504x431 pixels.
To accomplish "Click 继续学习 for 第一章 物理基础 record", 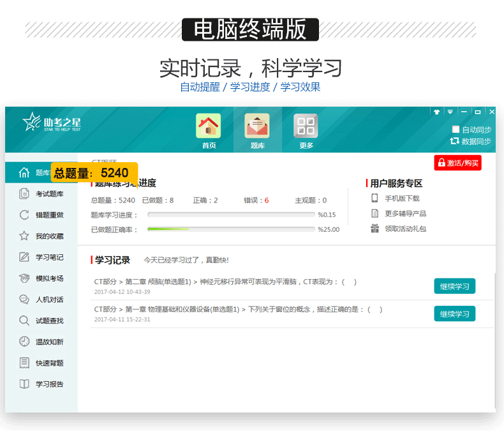I will point(454,314).
